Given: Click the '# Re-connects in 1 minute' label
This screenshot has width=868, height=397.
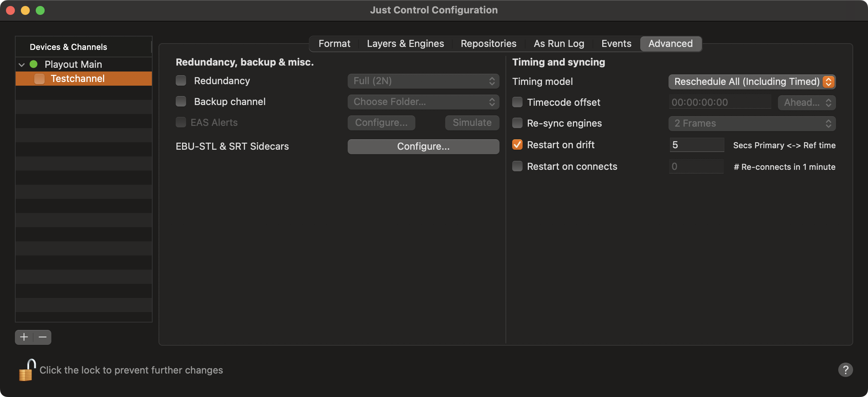Looking at the screenshot, I should click(x=784, y=167).
